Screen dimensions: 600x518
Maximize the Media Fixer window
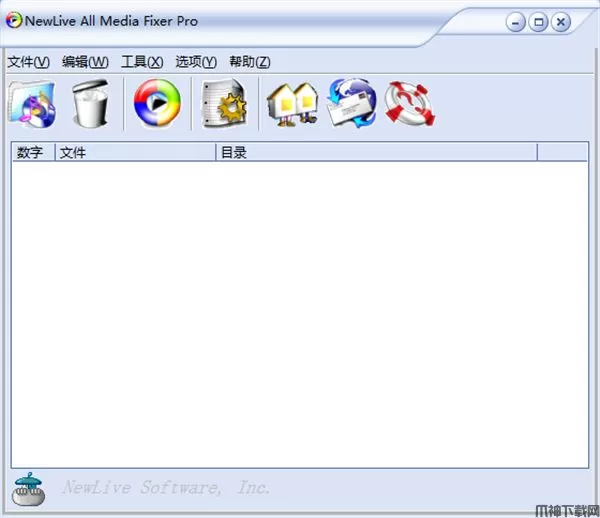point(538,22)
